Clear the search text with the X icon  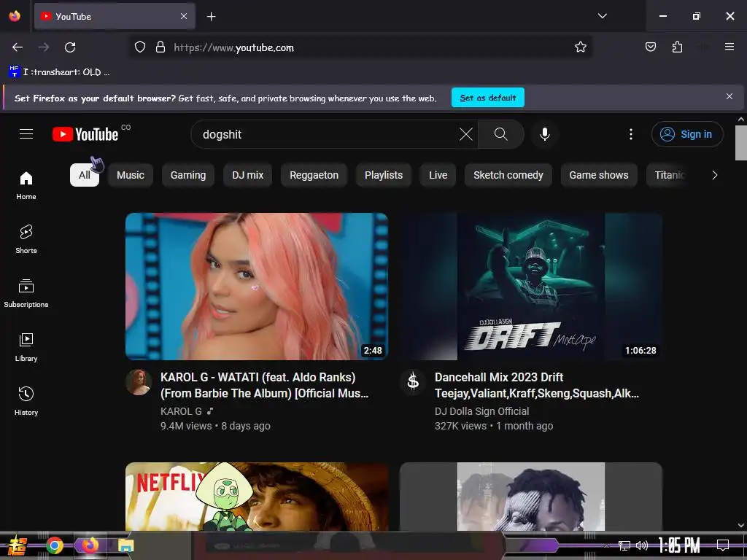pyautogui.click(x=466, y=134)
